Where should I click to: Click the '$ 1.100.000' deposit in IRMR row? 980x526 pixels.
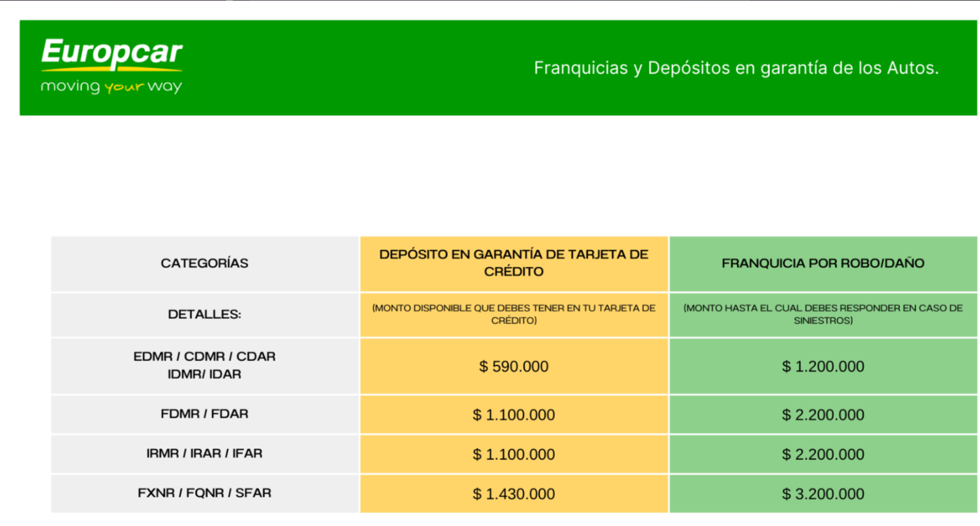coord(514,454)
